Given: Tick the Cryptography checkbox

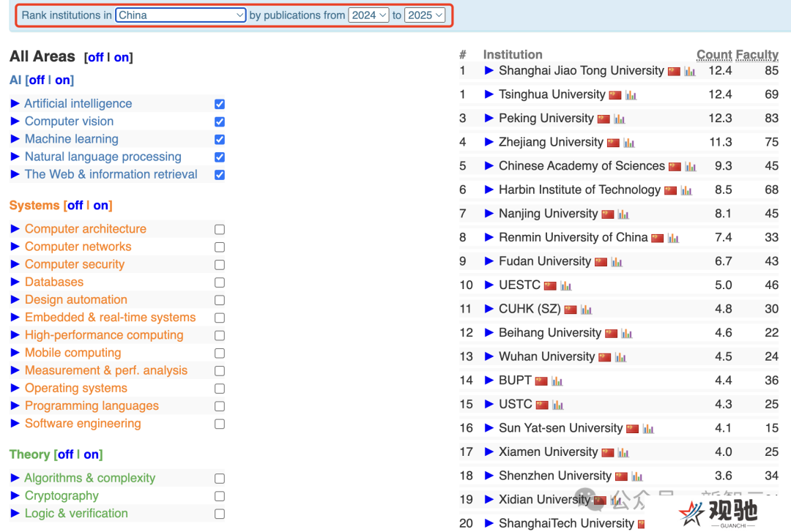Looking at the screenshot, I should tap(220, 496).
